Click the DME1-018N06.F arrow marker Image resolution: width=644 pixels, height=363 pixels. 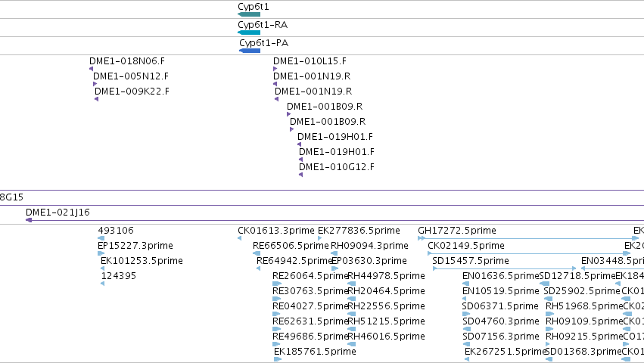pos(91,69)
